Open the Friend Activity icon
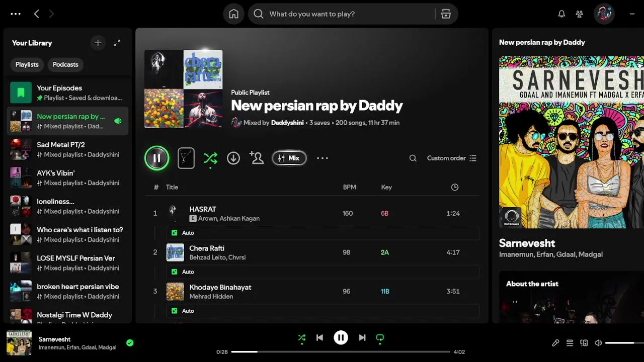This screenshot has width=644, height=362. coord(580,14)
